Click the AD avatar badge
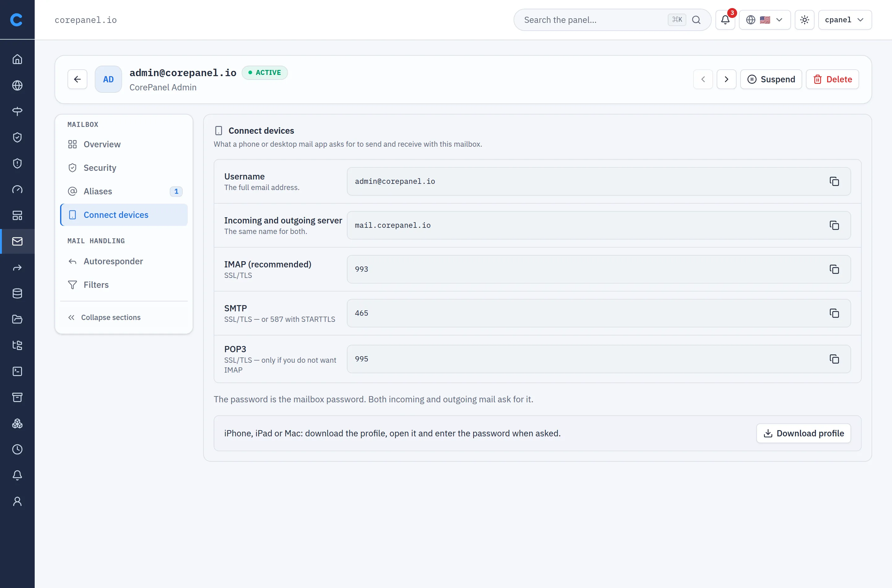 108,79
